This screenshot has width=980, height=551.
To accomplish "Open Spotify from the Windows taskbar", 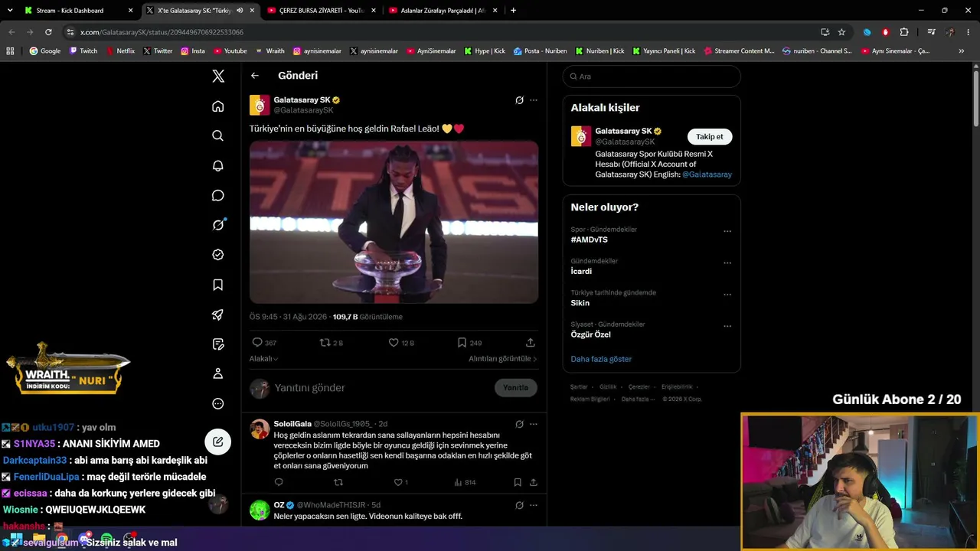I will click(106, 540).
